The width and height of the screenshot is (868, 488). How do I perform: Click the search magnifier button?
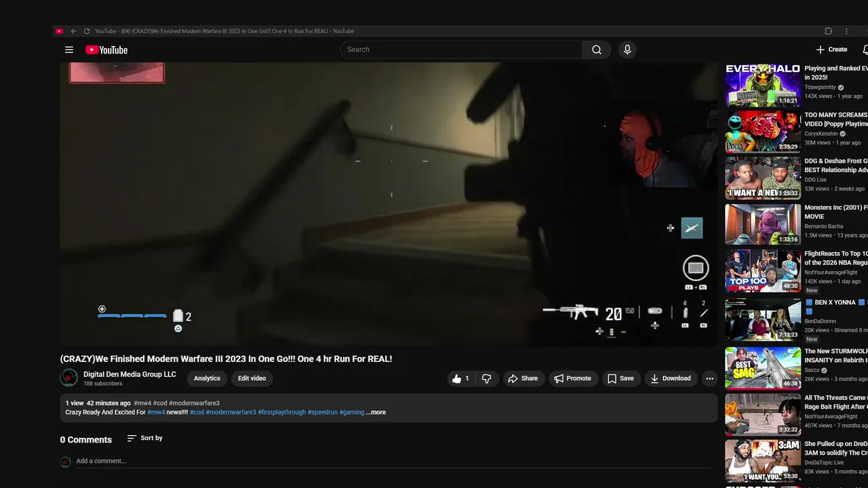tap(597, 49)
